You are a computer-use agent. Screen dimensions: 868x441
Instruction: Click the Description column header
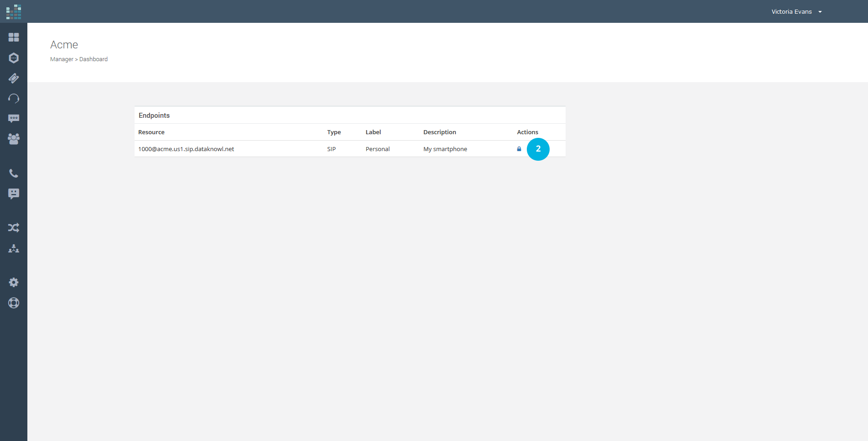tap(440, 132)
